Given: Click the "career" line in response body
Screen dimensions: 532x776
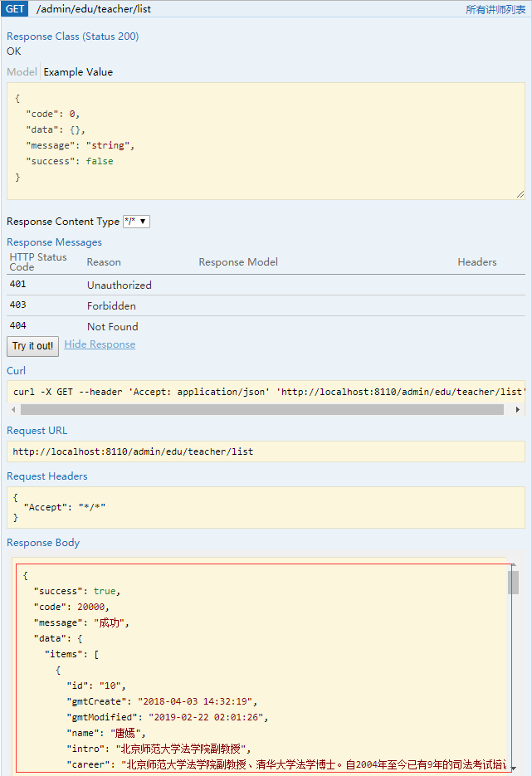Looking at the screenshot, I should point(287,764).
